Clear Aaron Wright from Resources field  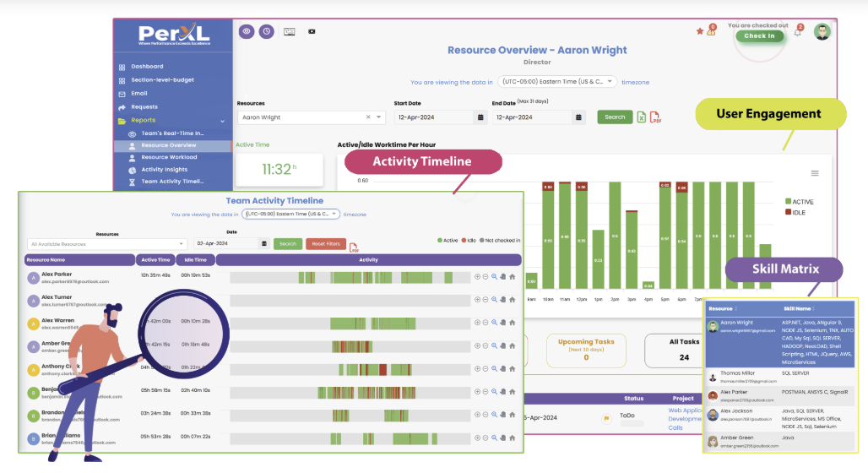click(368, 117)
